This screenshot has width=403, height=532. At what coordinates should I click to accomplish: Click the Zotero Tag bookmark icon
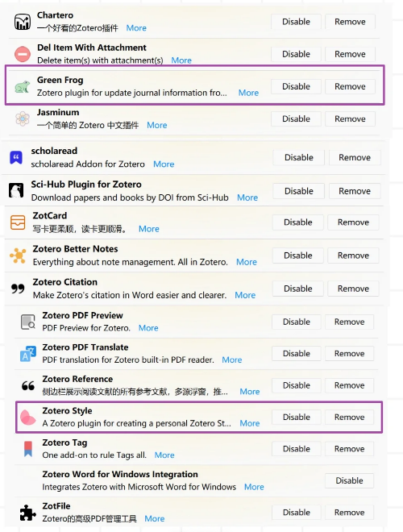pyautogui.click(x=28, y=449)
